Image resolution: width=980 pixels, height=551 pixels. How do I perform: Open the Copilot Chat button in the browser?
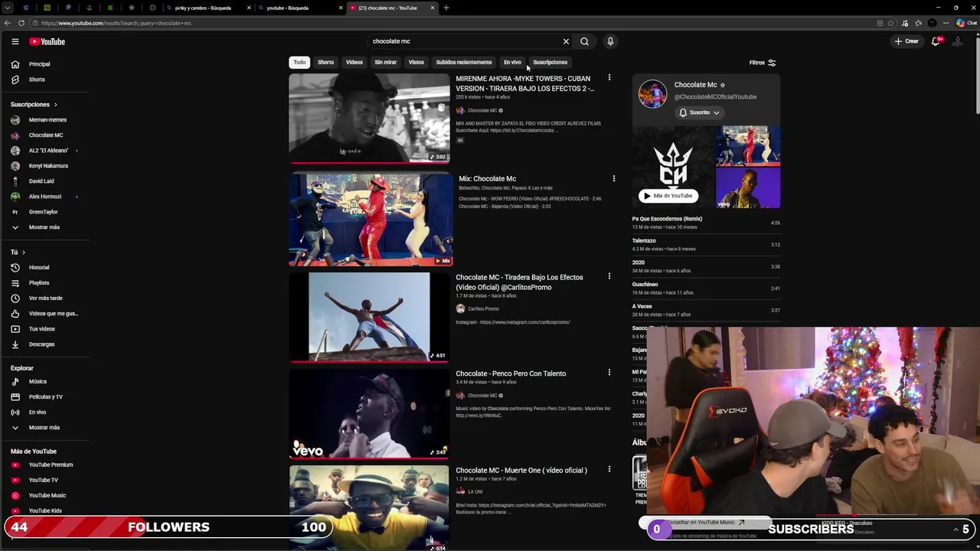[965, 23]
